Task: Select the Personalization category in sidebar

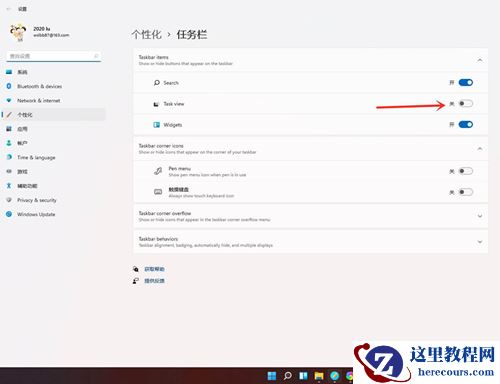Action: click(53, 115)
